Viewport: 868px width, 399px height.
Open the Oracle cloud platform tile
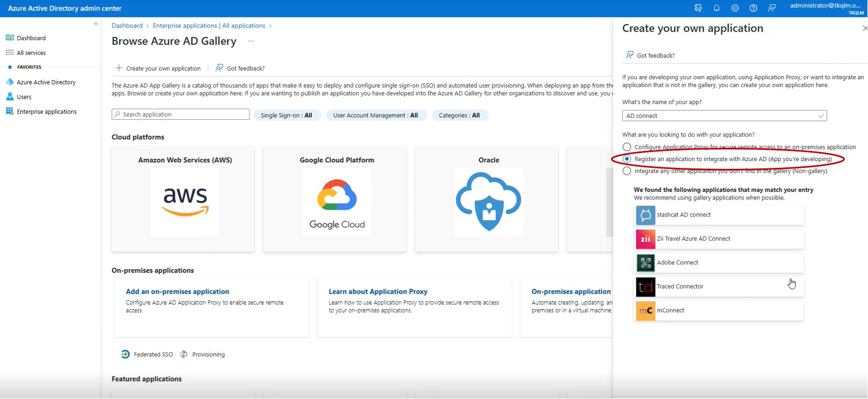click(487, 199)
